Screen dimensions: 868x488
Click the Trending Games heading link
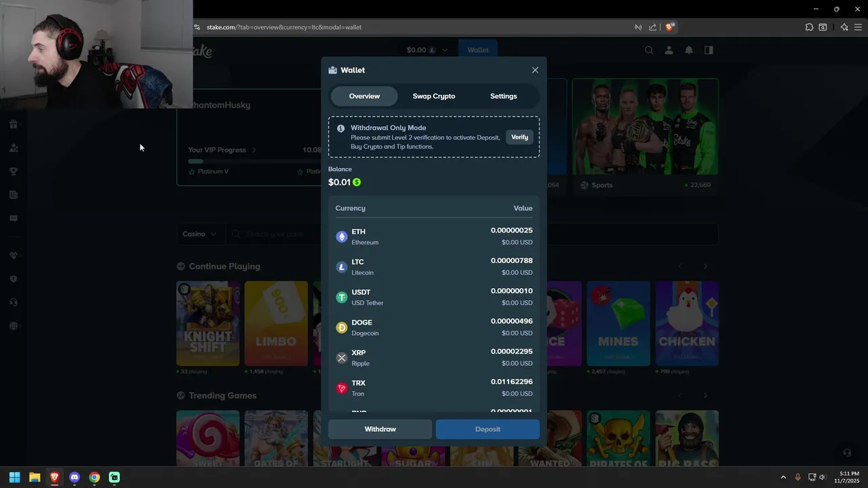pyautogui.click(x=222, y=395)
